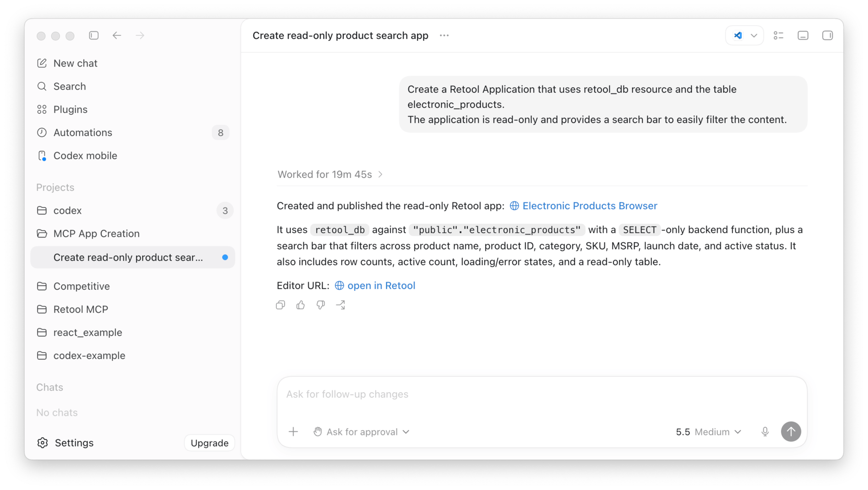
Task: Give thumbs down to the response
Action: [321, 305]
